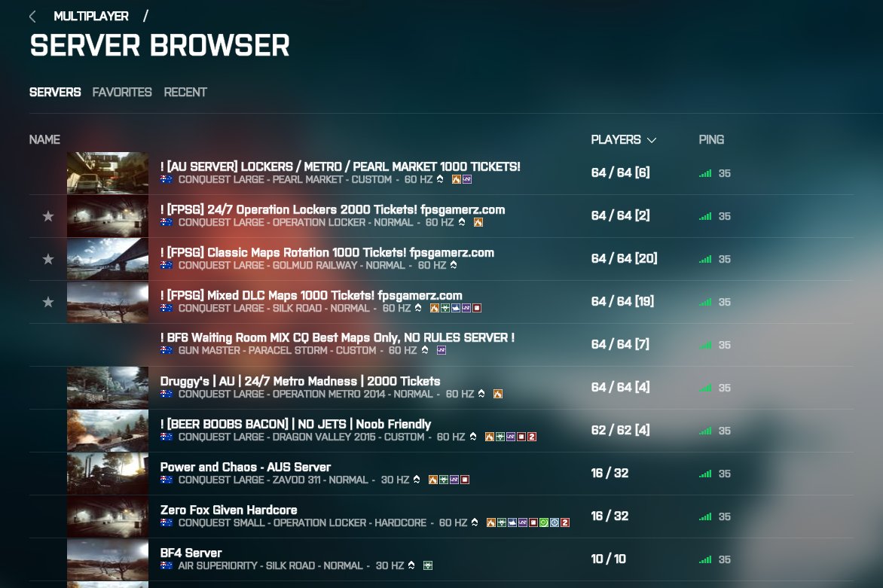Screen dimensions: 883x588
Task: Click the orange flame DLC icon on AU SERVER row
Action: [x=457, y=179]
